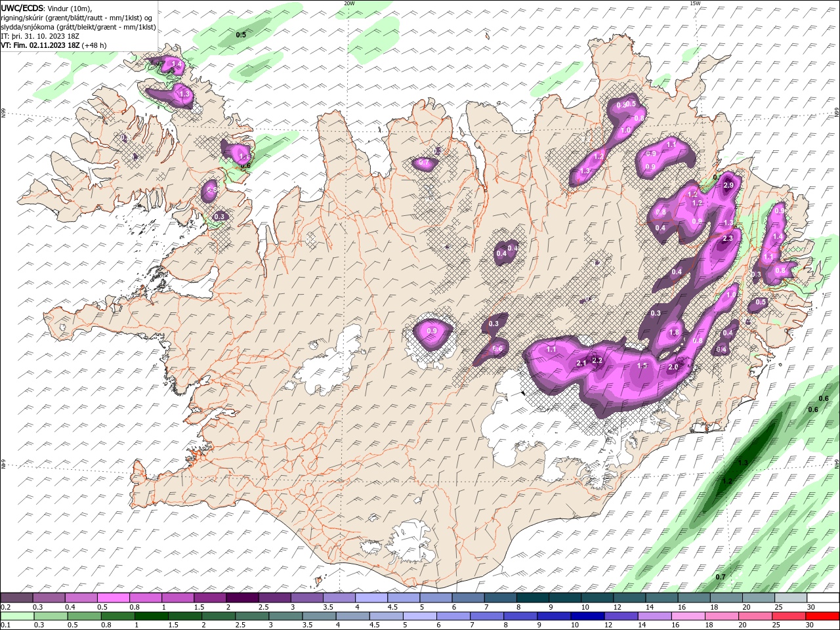Click the UWC/ECDS title text
Image resolution: width=840 pixels, height=630 pixels.
[x=22, y=8]
